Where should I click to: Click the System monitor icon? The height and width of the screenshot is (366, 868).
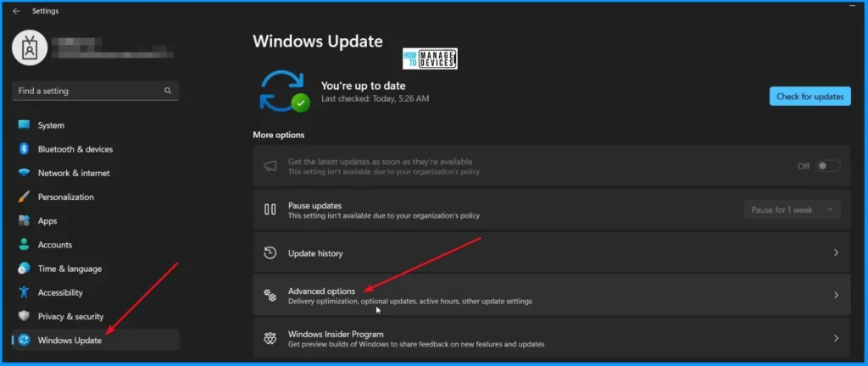(24, 125)
